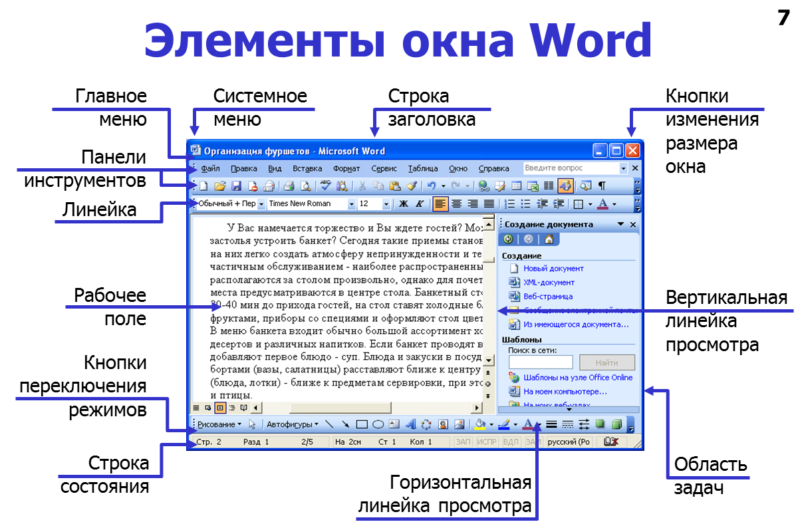Open the font size dropdown

tap(387, 204)
